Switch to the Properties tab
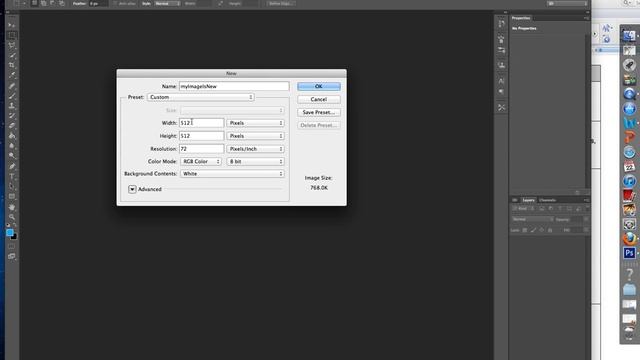The width and height of the screenshot is (640, 360). tap(521, 18)
